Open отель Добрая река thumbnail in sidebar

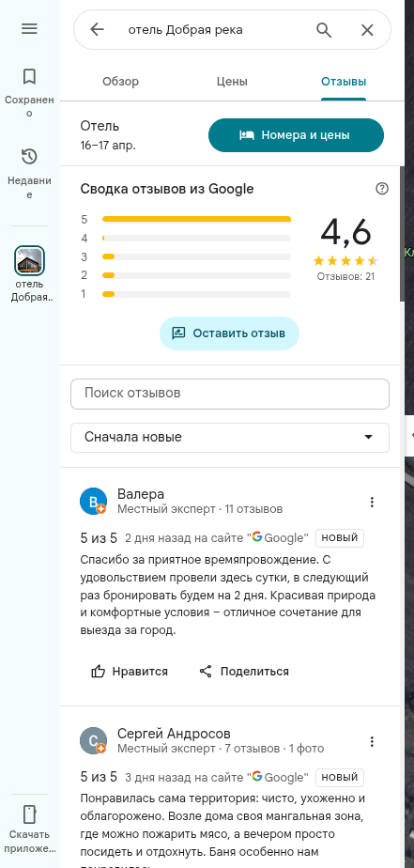pos(29,260)
